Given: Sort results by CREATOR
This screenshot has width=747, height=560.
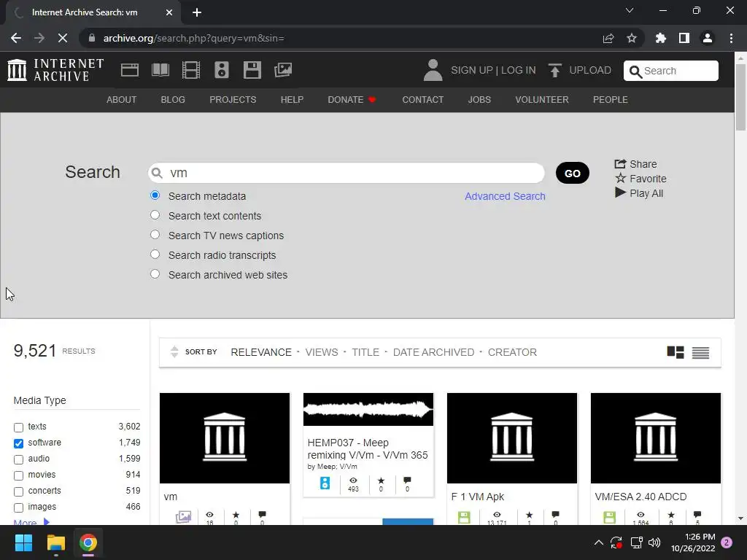Looking at the screenshot, I should point(512,352).
